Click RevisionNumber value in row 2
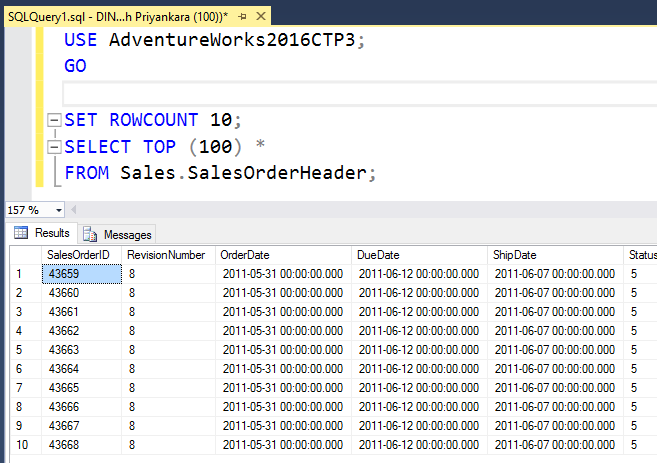 click(168, 293)
